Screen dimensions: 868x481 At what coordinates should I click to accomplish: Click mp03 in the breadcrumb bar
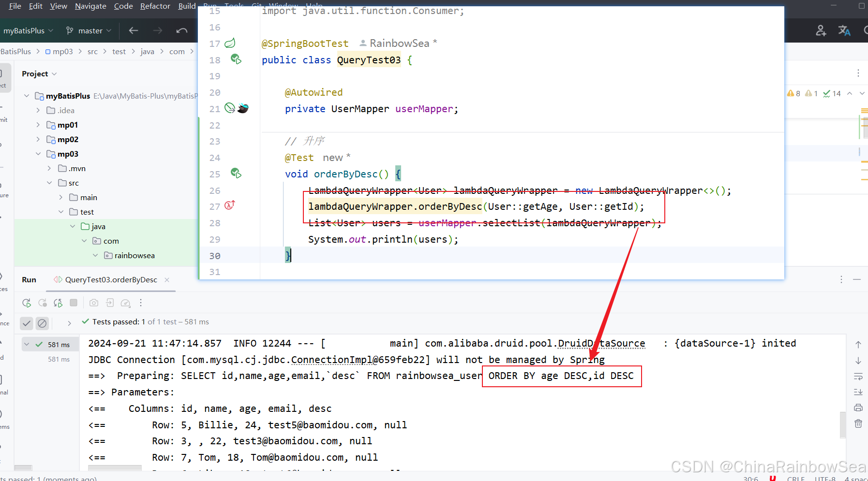(59, 51)
